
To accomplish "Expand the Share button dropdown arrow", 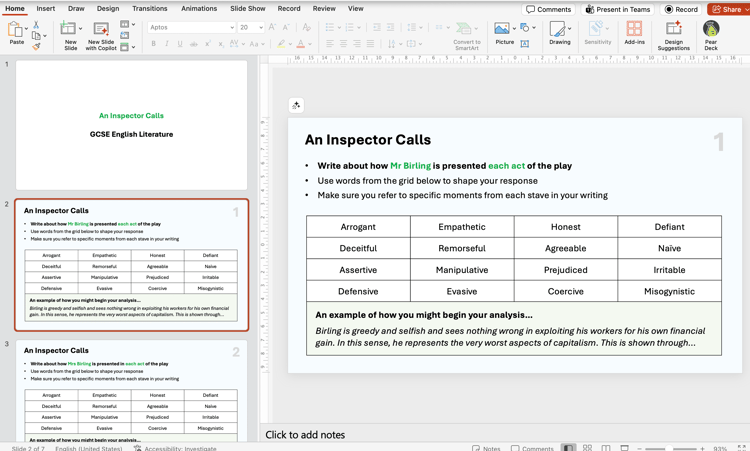I will pos(745,9).
